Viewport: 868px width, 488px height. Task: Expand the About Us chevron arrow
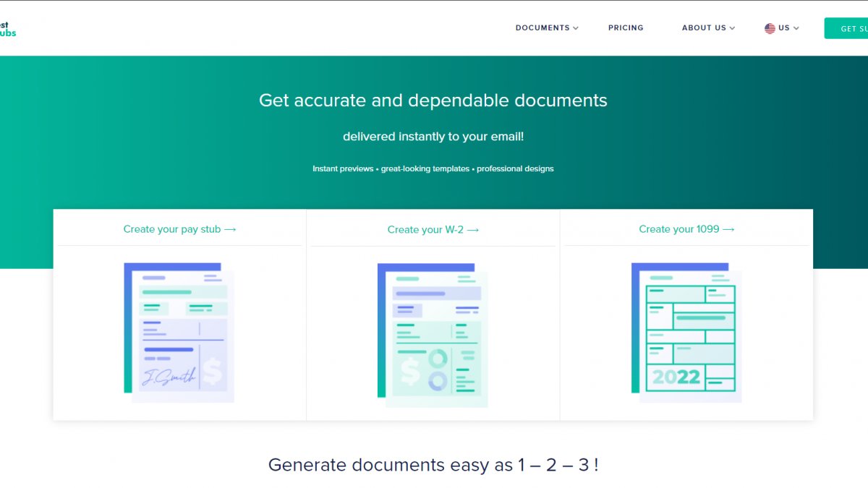(732, 28)
